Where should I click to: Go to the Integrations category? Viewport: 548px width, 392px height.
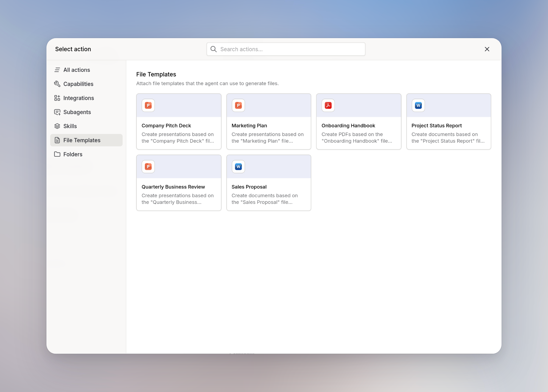[86, 98]
